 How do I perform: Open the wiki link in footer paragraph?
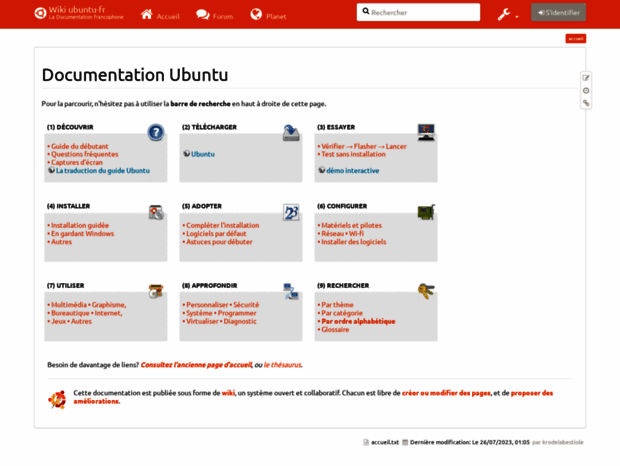(x=228, y=393)
